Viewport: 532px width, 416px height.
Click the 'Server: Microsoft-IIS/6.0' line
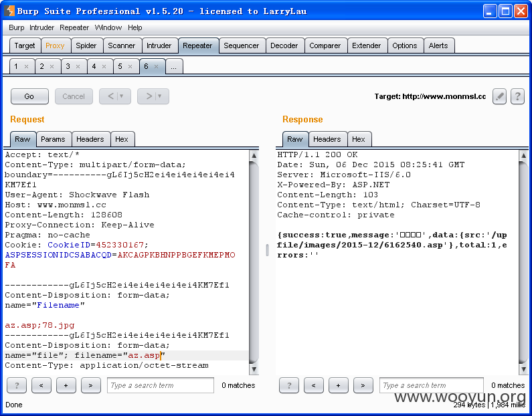click(344, 175)
